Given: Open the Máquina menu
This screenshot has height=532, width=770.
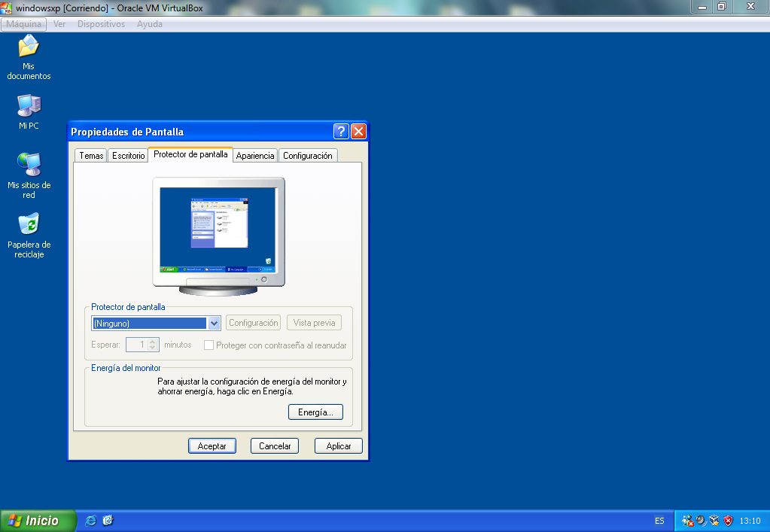Looking at the screenshot, I should 23,24.
